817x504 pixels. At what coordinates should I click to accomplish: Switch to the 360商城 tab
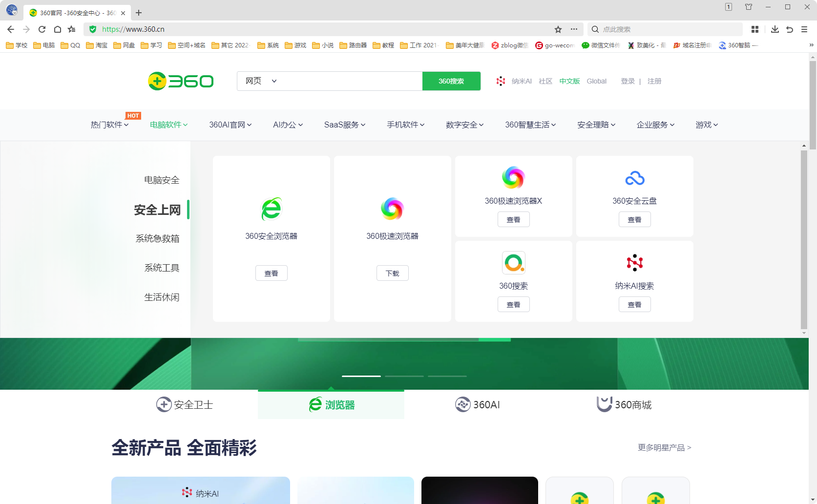(624, 405)
